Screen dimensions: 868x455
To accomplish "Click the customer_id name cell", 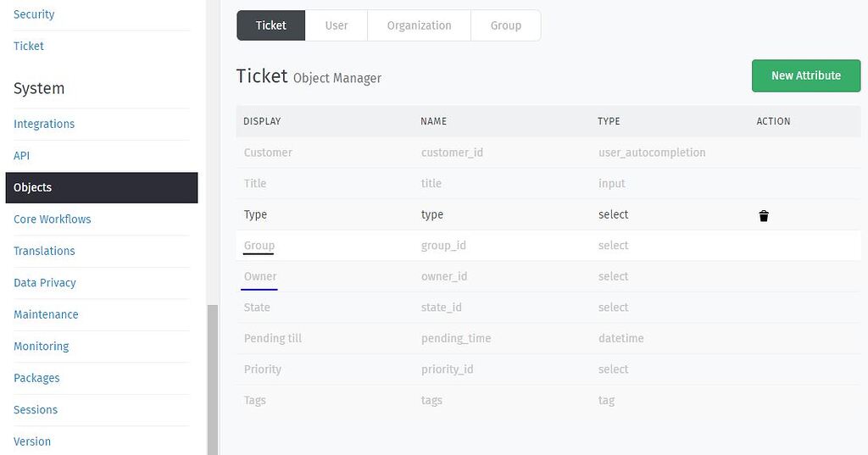I will coord(452,153).
